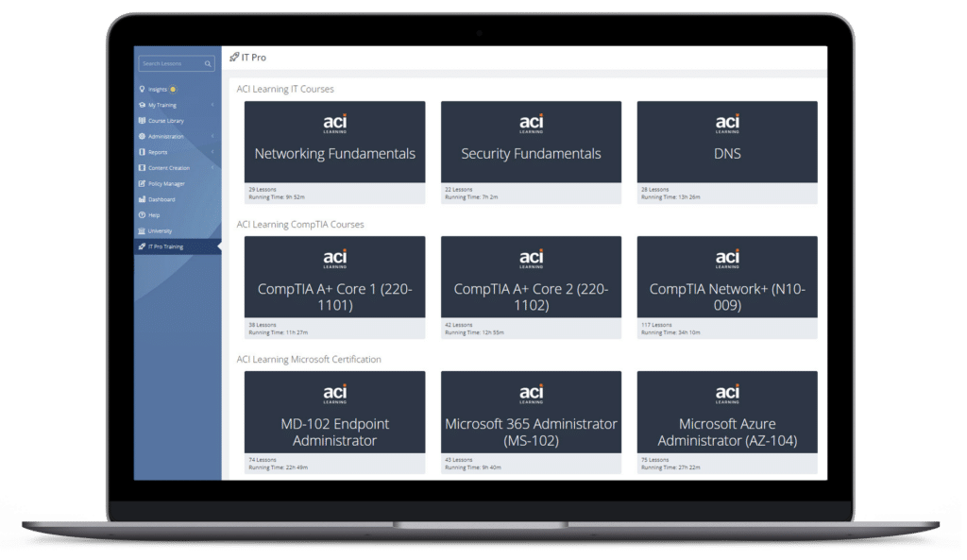This screenshot has height=560, width=967.
Task: Expand the Content Creation submenu chevron
Action: 212,168
